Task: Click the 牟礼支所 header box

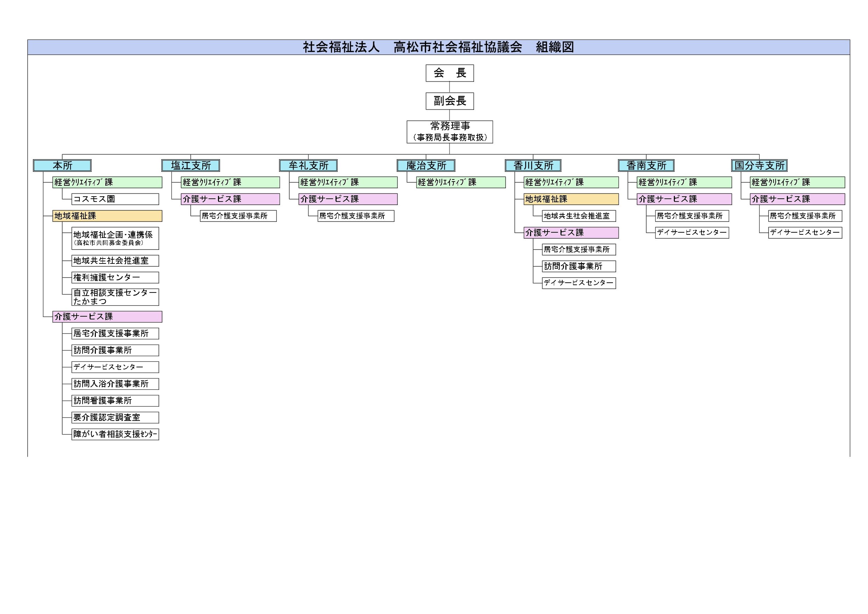Action: [308, 165]
